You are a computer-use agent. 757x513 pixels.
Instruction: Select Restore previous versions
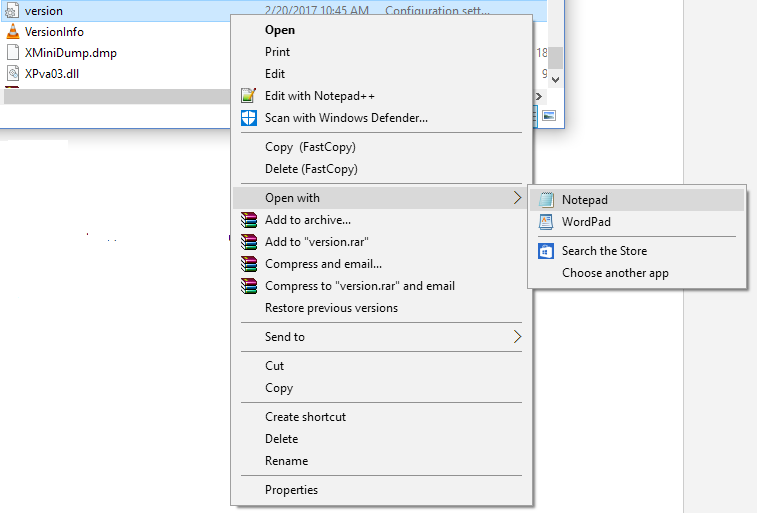pos(331,308)
